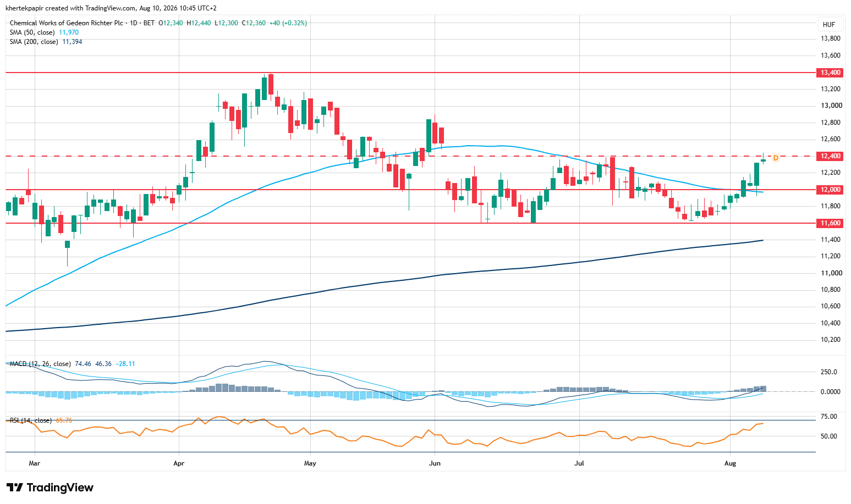851x504 pixels.
Task: Click the SMA 50 value 11,970
Action: point(69,32)
